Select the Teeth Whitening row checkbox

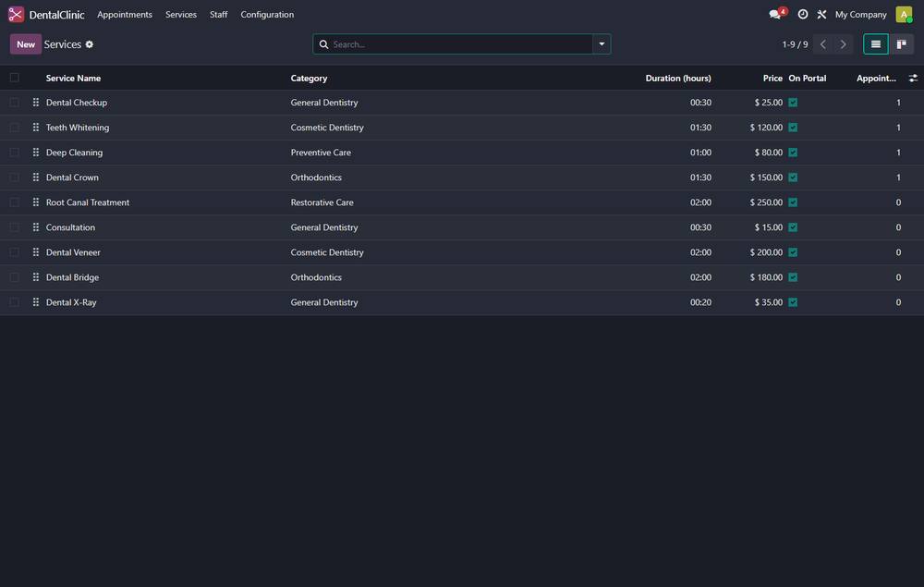14,128
